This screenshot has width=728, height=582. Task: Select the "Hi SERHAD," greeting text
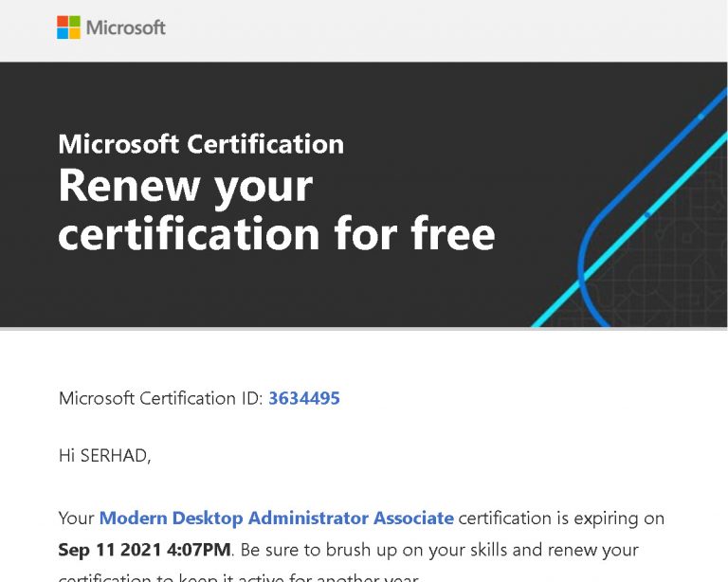point(104,456)
